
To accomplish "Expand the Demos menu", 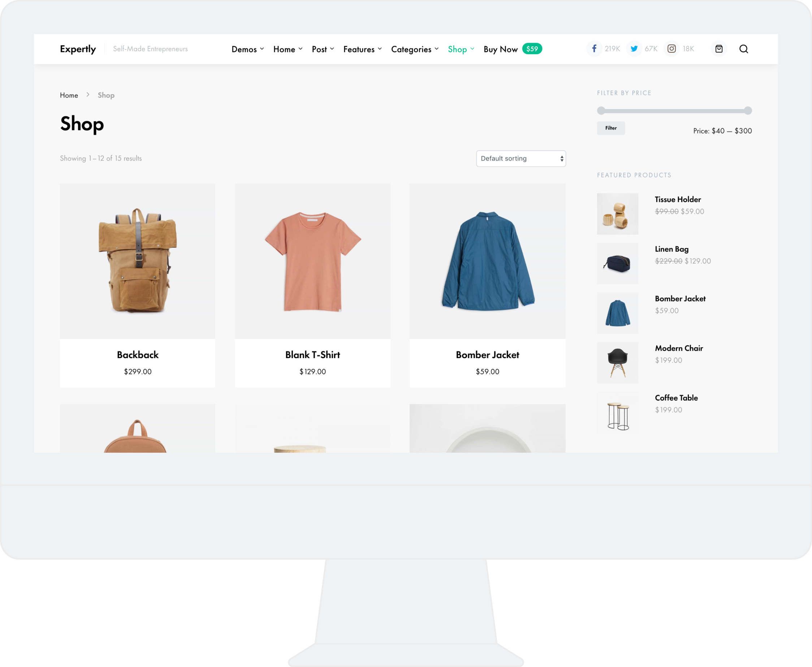I will click(x=248, y=49).
